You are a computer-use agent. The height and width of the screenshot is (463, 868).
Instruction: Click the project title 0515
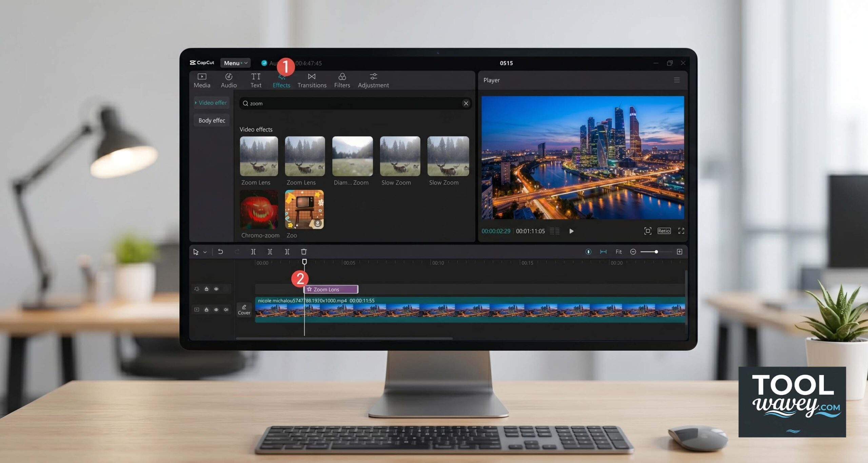click(506, 63)
